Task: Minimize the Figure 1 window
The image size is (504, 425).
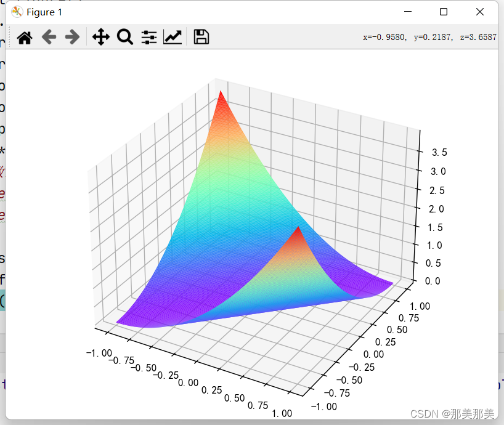Action: [x=407, y=12]
